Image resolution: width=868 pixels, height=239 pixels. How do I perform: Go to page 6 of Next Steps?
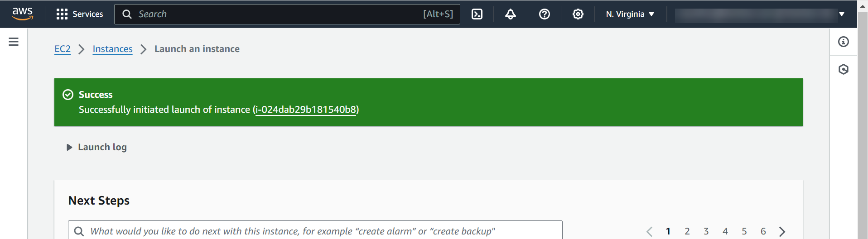pos(763,231)
